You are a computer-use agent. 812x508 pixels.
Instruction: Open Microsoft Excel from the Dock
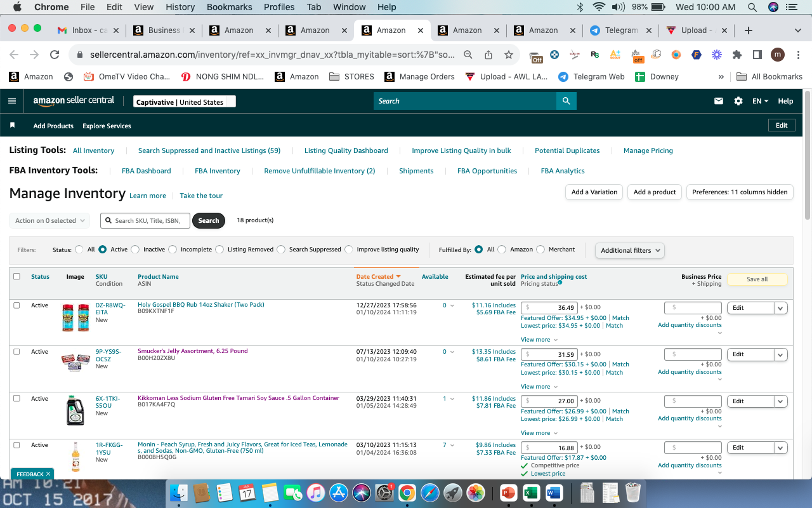[530, 492]
